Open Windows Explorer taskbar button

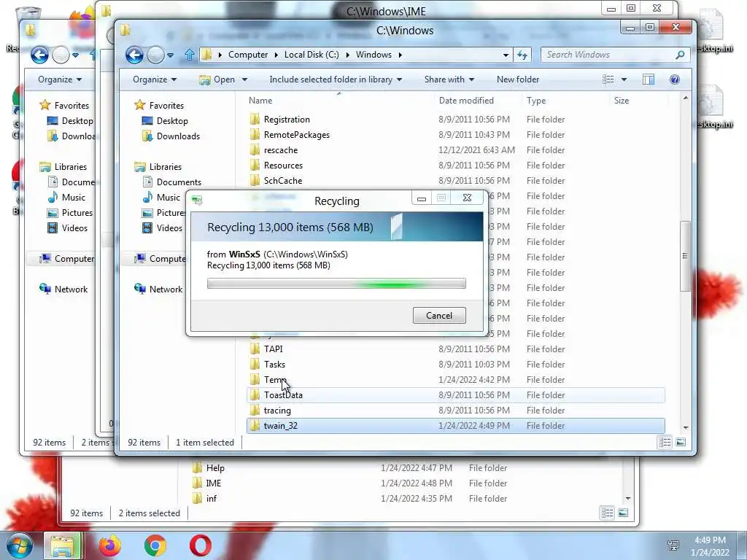63,545
